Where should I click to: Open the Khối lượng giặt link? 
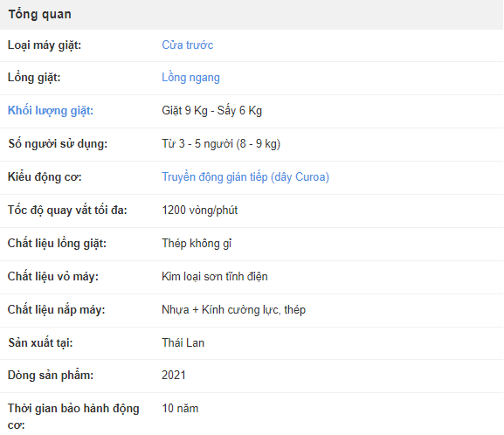(51, 111)
